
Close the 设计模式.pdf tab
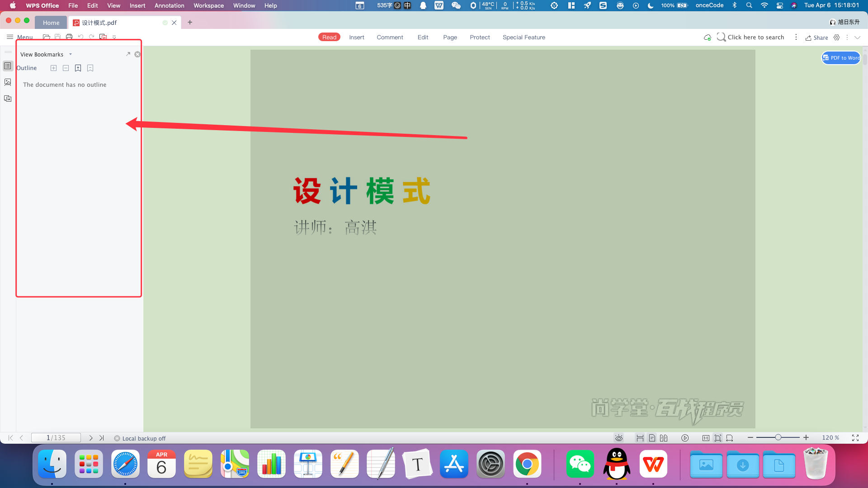click(174, 23)
